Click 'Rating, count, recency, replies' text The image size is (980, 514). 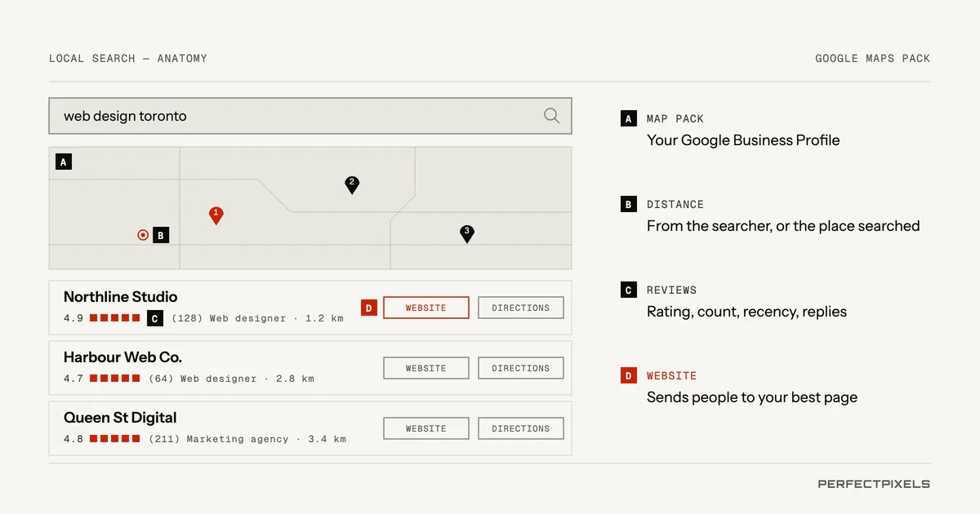(746, 312)
